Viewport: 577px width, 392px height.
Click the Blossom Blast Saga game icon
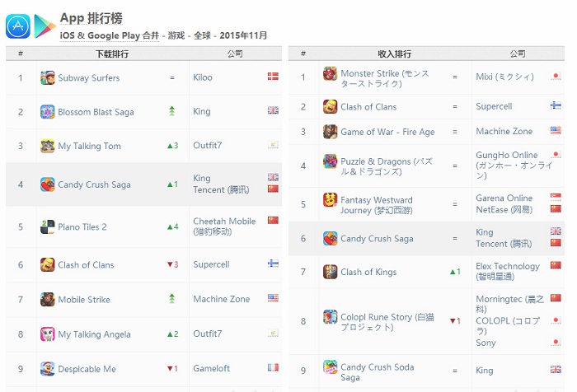48,112
